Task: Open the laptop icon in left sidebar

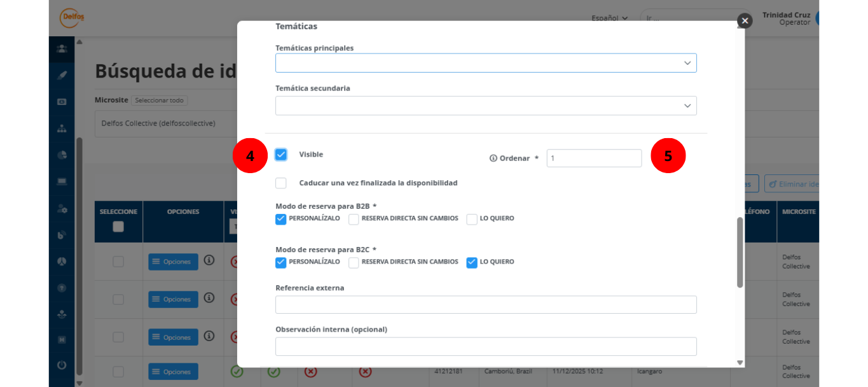Action: [x=62, y=181]
